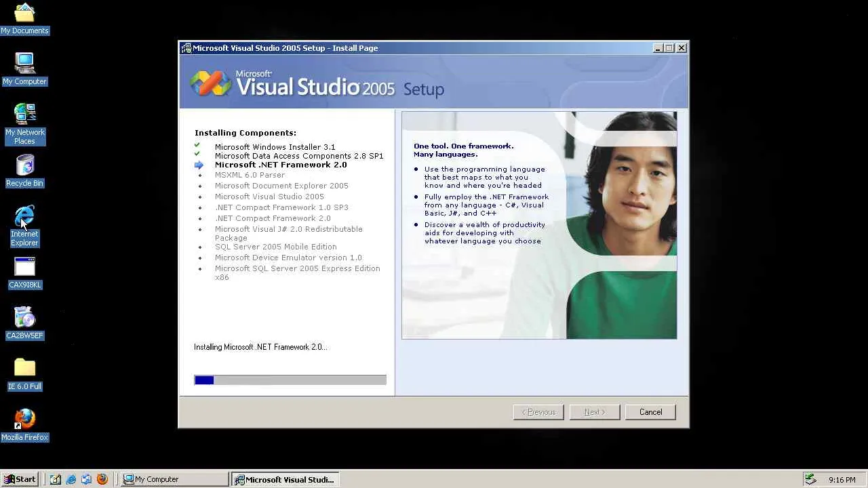Open the Start menu
868x488 pixels.
pyautogui.click(x=20, y=479)
